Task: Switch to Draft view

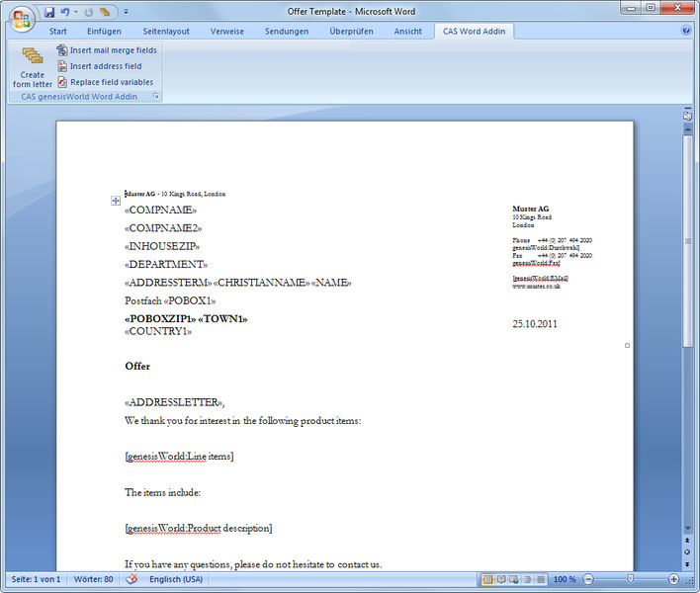Action: pos(541,579)
